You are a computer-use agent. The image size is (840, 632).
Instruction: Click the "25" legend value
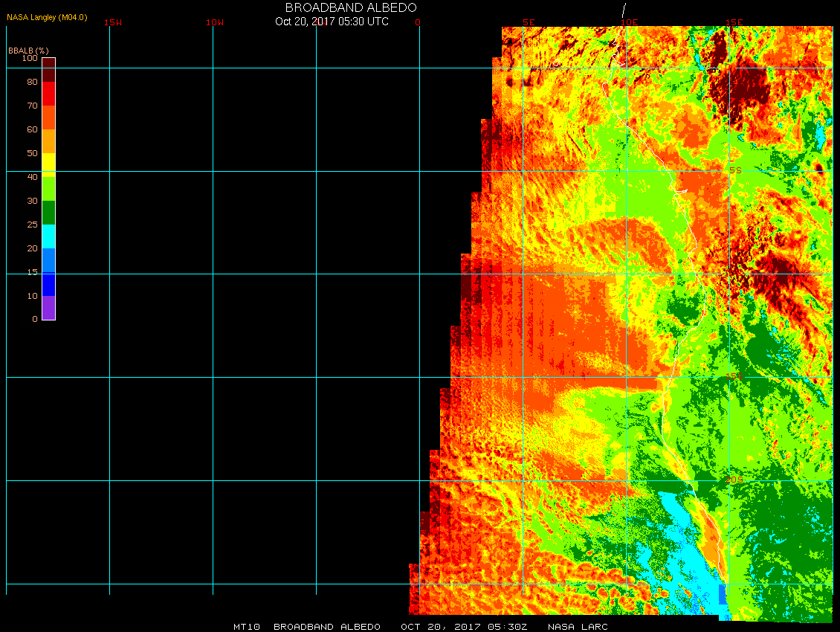tap(32, 225)
